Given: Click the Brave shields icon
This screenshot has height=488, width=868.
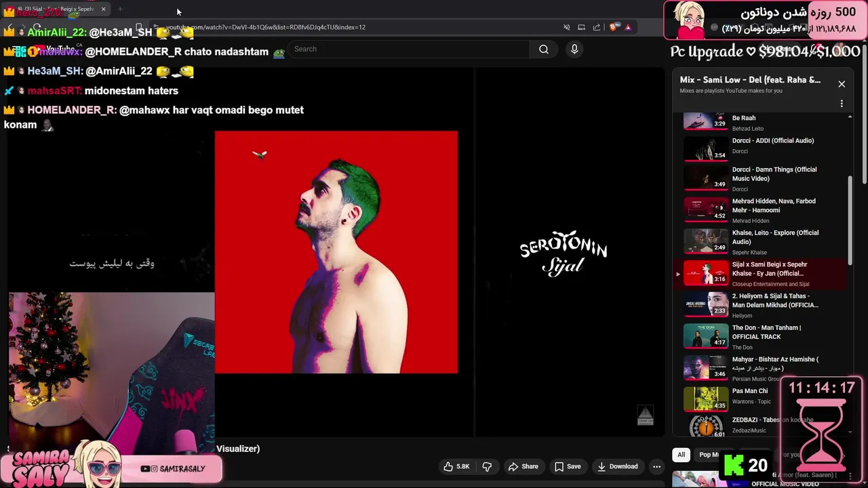Looking at the screenshot, I should [613, 27].
